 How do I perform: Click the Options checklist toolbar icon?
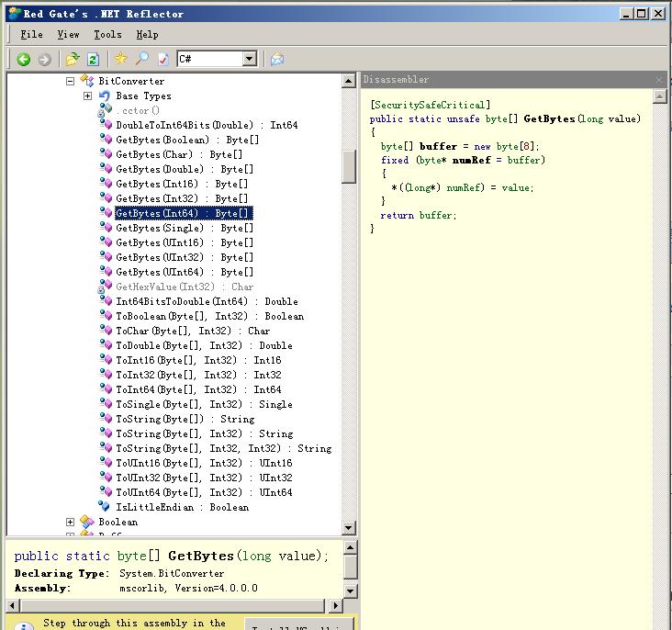(x=162, y=59)
